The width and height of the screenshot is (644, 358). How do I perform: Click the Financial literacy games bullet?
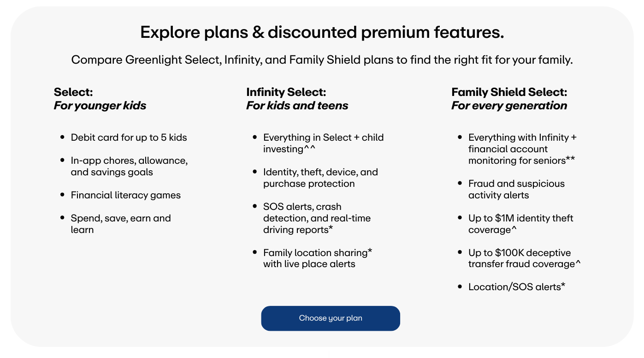point(125,195)
